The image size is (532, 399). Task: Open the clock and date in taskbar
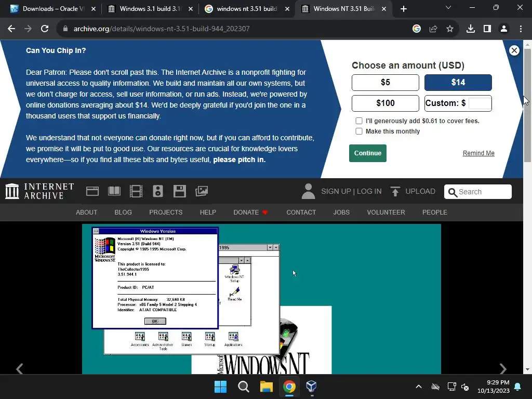pos(494,387)
